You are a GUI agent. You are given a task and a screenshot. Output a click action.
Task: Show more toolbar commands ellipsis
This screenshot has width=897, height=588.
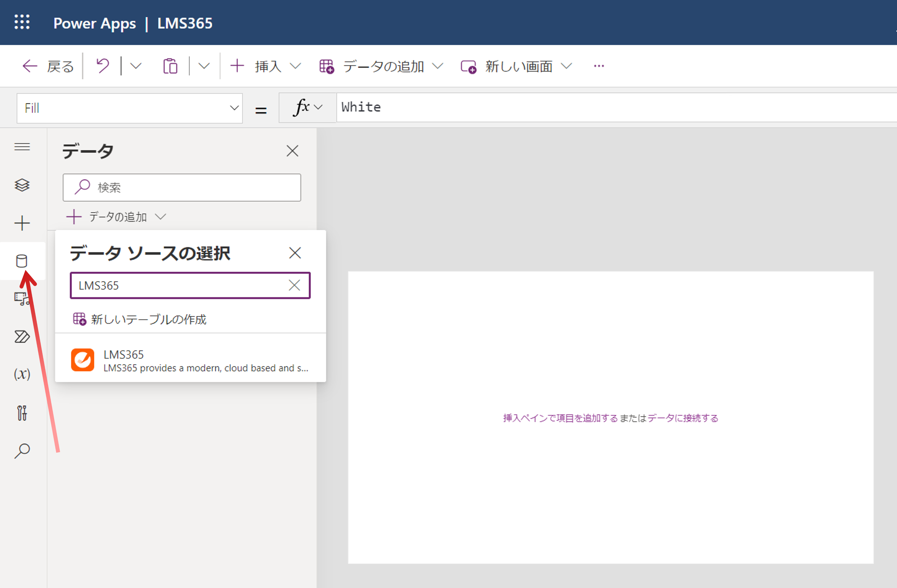pyautogui.click(x=599, y=66)
